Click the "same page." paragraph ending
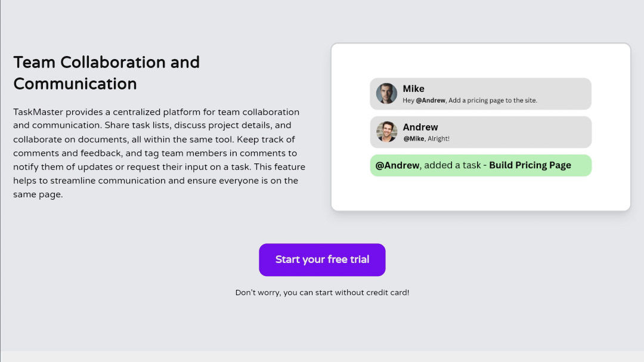This screenshot has height=362, width=644. click(x=38, y=194)
